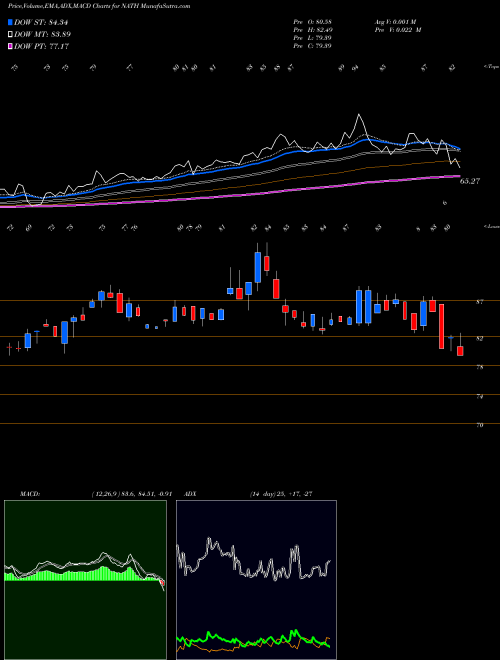Screen dimensions: 500x660
Task: Click the ADX panel title label
Action: click(191, 494)
